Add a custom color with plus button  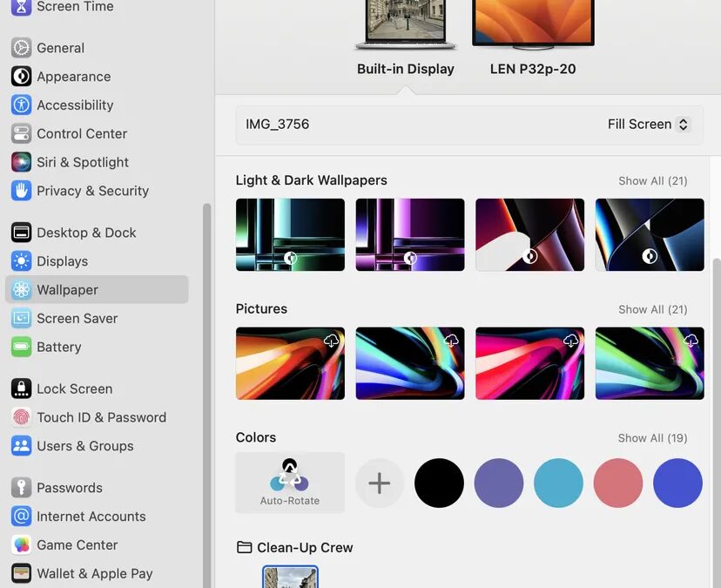(x=380, y=483)
